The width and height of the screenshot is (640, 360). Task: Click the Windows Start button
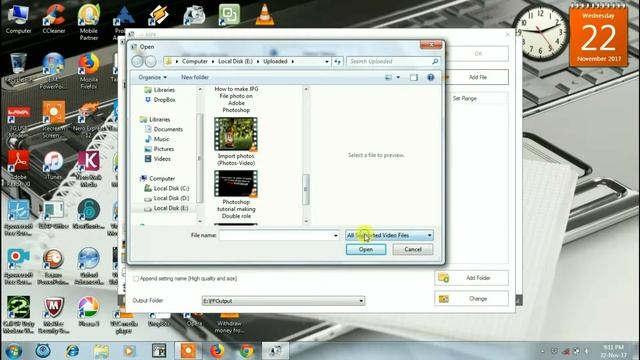(14, 351)
